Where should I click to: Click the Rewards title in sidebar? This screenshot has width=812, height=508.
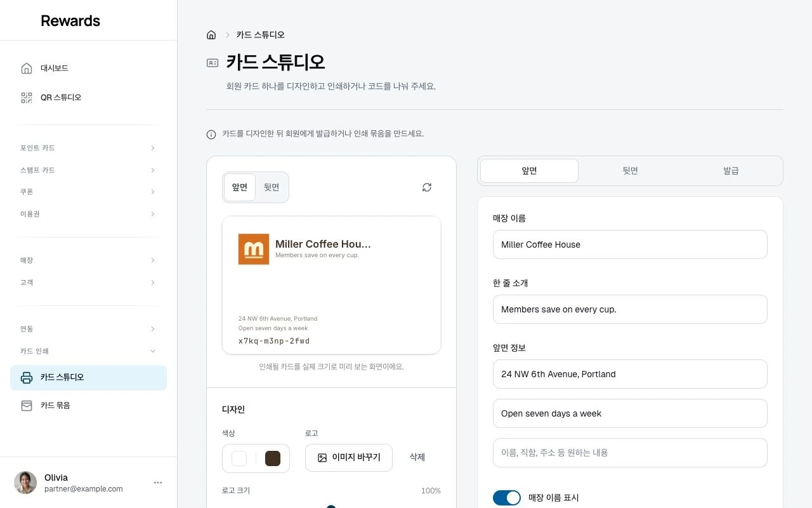[70, 21]
